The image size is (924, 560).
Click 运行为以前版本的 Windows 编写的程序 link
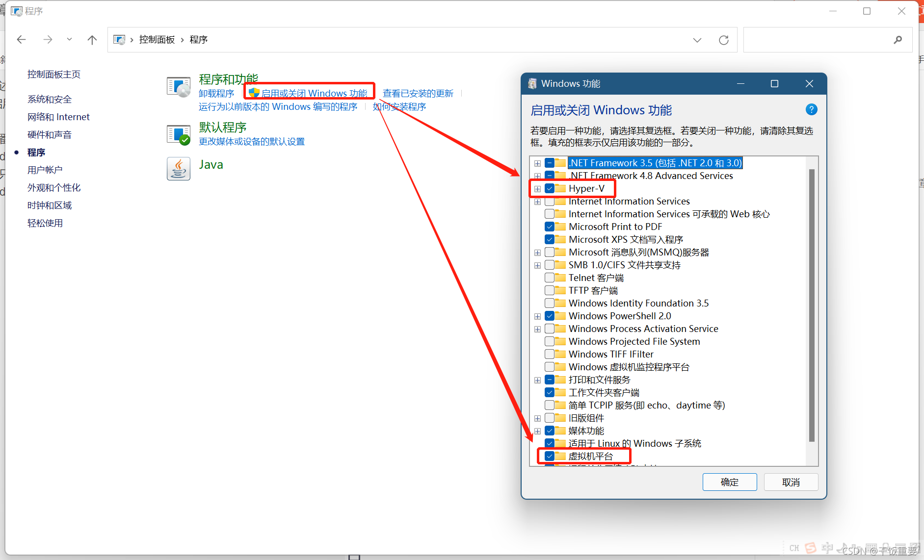pyautogui.click(x=278, y=106)
